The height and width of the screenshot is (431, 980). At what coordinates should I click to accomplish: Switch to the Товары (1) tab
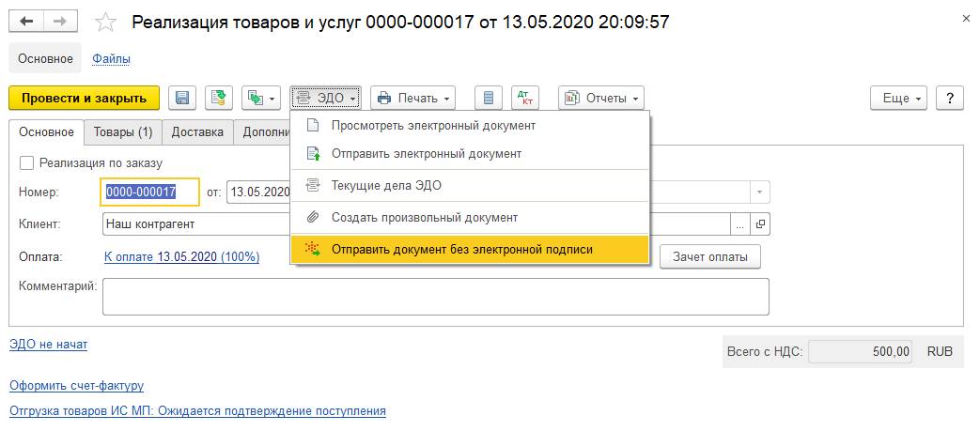tap(123, 132)
